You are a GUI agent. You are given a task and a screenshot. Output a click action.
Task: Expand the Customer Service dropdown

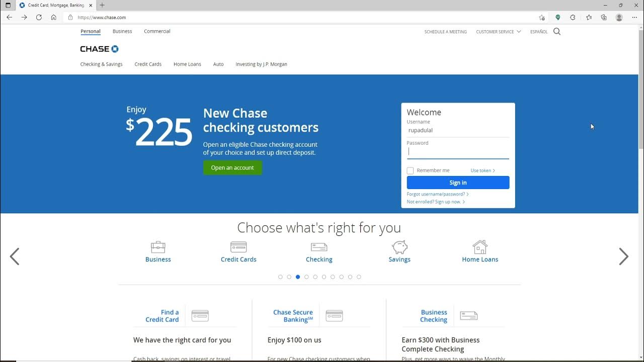pyautogui.click(x=498, y=32)
